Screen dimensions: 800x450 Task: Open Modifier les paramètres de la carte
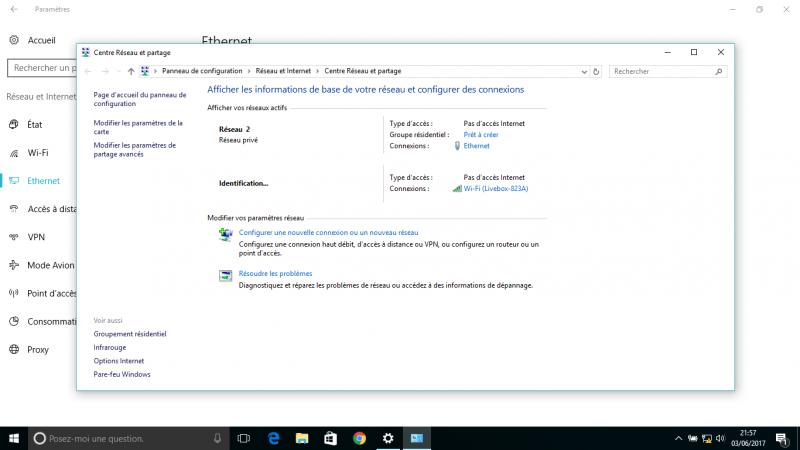click(x=138, y=127)
